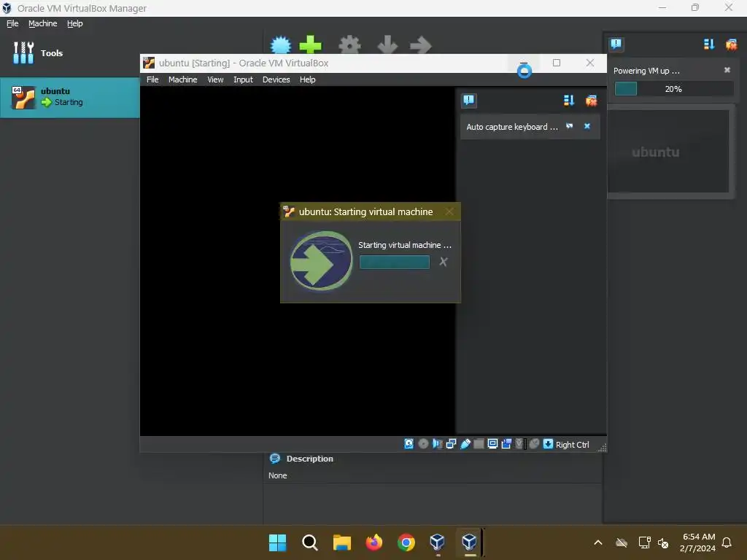Click the mouse integration status indicator
Viewport: 747px width, 560px height.
tap(534, 444)
